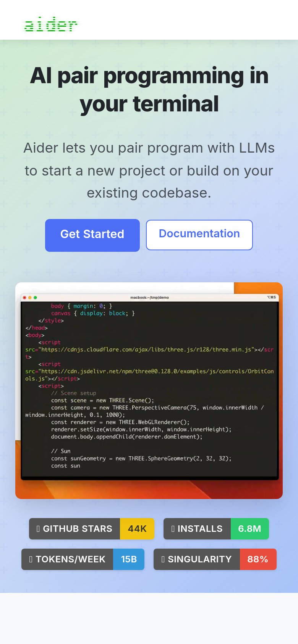This screenshot has width=298, height=644.
Task: Click the main heading 'AI pair programming in your terminal'
Action: point(149,90)
